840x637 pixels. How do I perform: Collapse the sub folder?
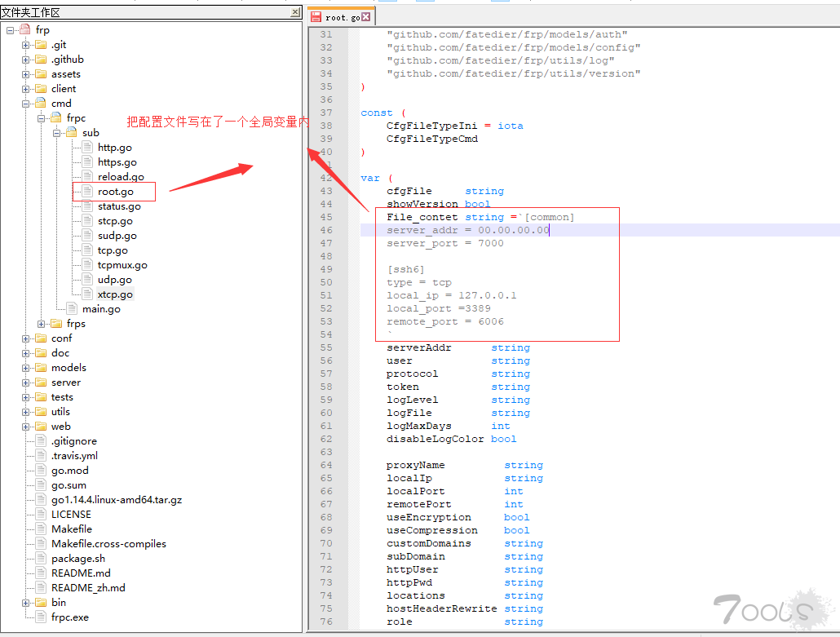(x=57, y=133)
